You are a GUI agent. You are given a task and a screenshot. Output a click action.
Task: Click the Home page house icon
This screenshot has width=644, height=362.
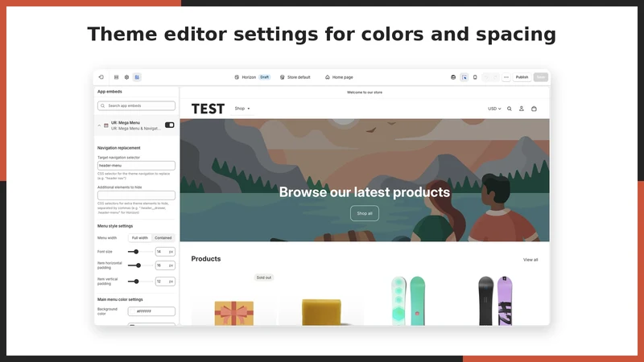click(328, 77)
